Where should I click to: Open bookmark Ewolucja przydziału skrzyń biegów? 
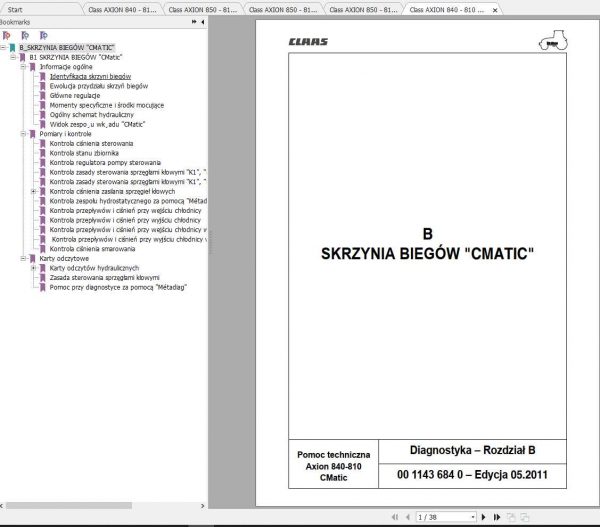(x=99, y=86)
